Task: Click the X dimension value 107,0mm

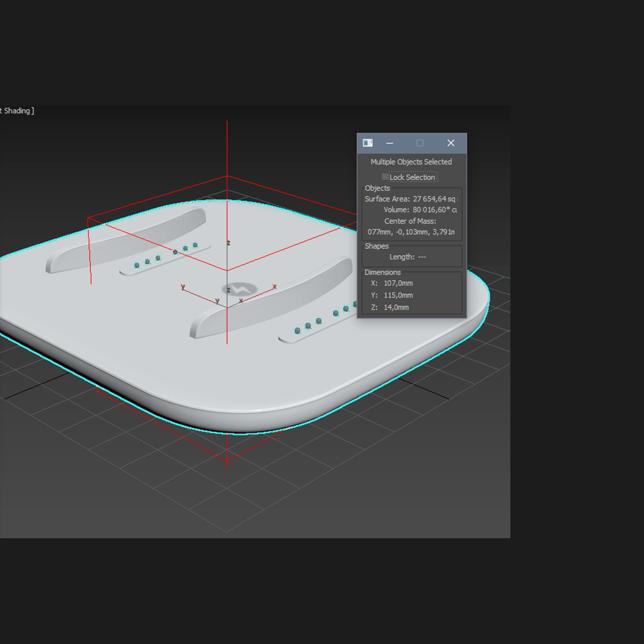Action: point(398,284)
